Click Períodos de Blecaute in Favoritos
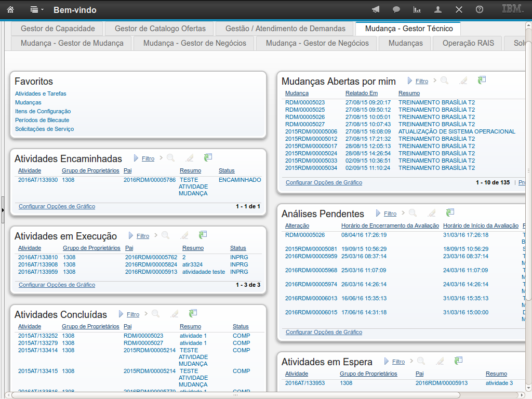Viewport: 532px width, 399px height. (x=42, y=120)
